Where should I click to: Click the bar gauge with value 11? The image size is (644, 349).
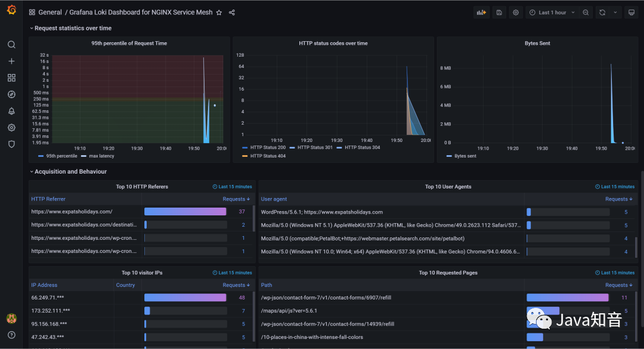[x=568, y=298]
